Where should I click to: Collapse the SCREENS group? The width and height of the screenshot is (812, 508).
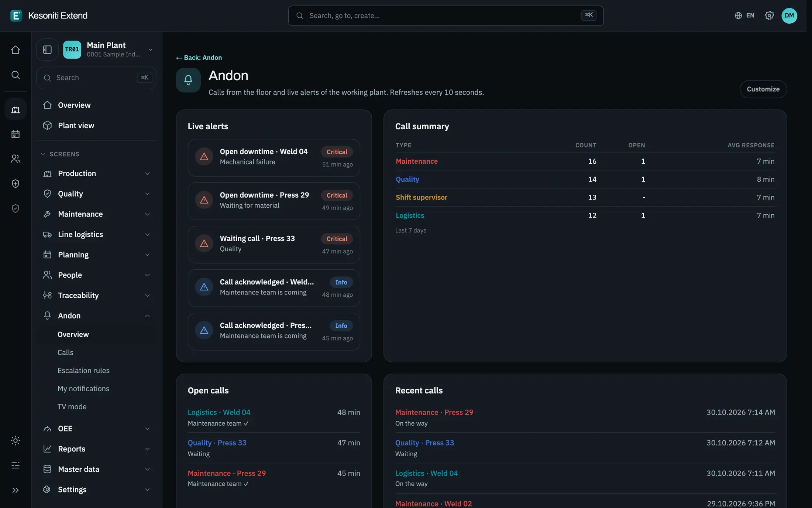[60, 154]
